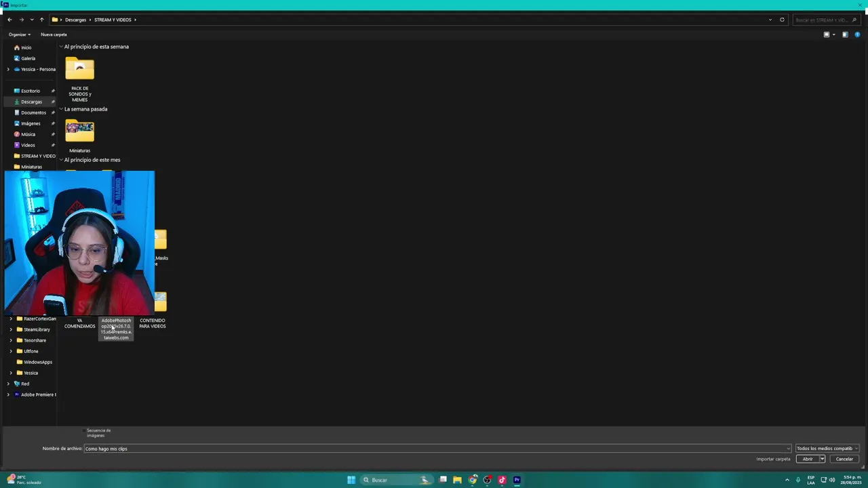The width and height of the screenshot is (868, 488).
Task: Open Miniaturas sidebar shortcut
Action: [31, 167]
